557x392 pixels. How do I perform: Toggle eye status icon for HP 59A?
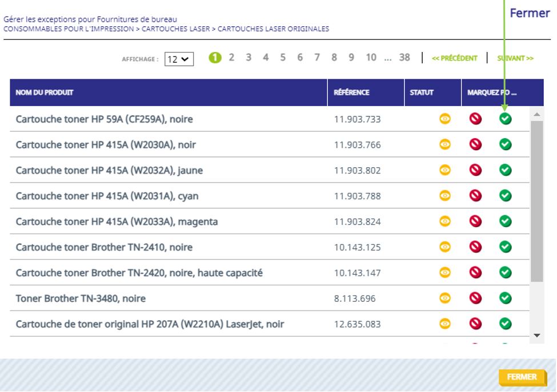(x=445, y=119)
